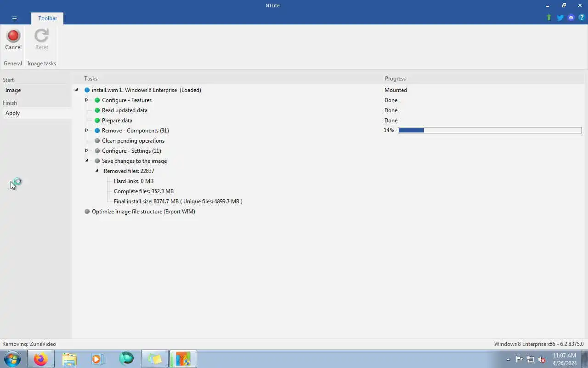This screenshot has height=368, width=588.
Task: Click Hard links: 0 MB entry
Action: click(133, 181)
